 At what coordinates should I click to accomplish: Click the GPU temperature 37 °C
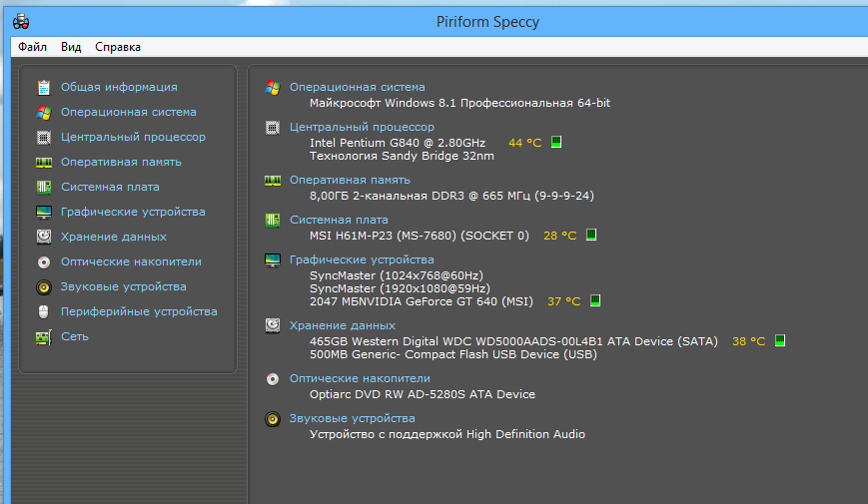[563, 301]
